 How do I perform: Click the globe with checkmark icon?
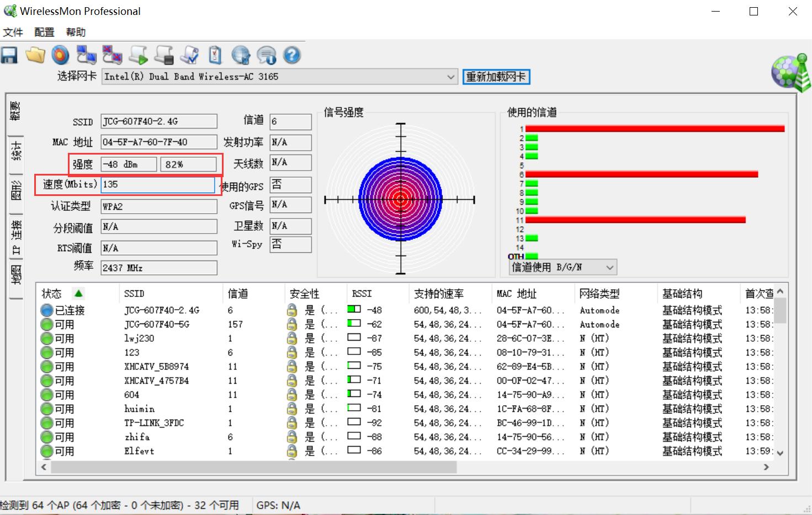[x=241, y=55]
